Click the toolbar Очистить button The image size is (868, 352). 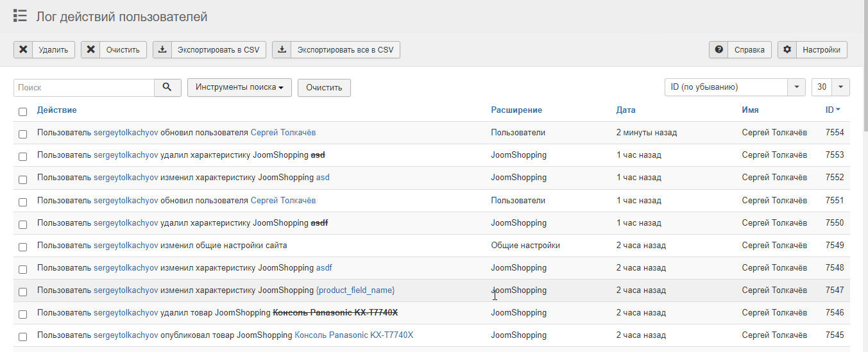[114, 49]
